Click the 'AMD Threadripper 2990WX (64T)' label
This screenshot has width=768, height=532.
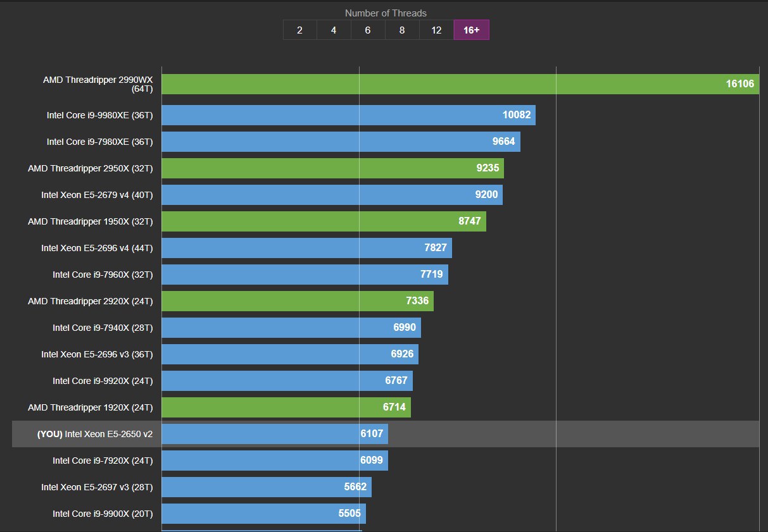(x=98, y=84)
